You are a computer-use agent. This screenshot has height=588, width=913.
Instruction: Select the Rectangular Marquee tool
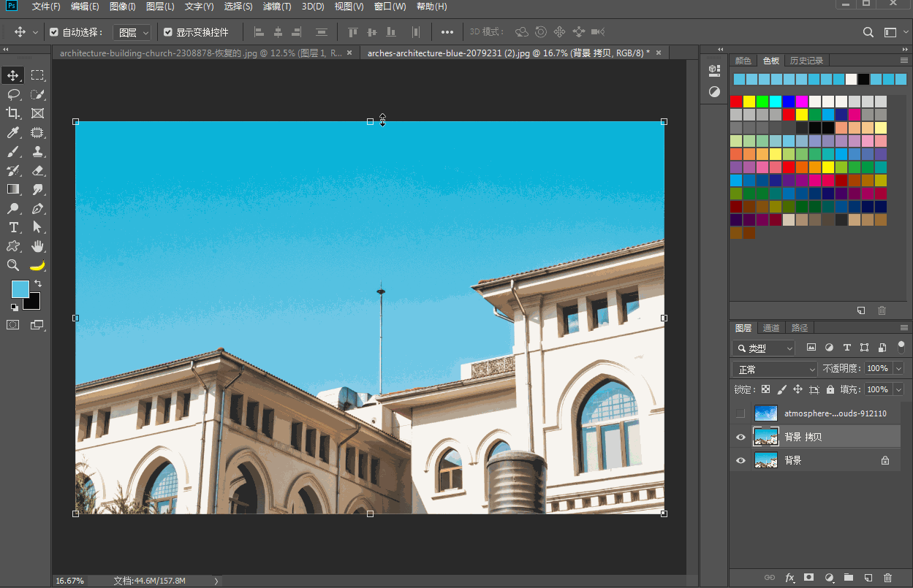tap(37, 75)
